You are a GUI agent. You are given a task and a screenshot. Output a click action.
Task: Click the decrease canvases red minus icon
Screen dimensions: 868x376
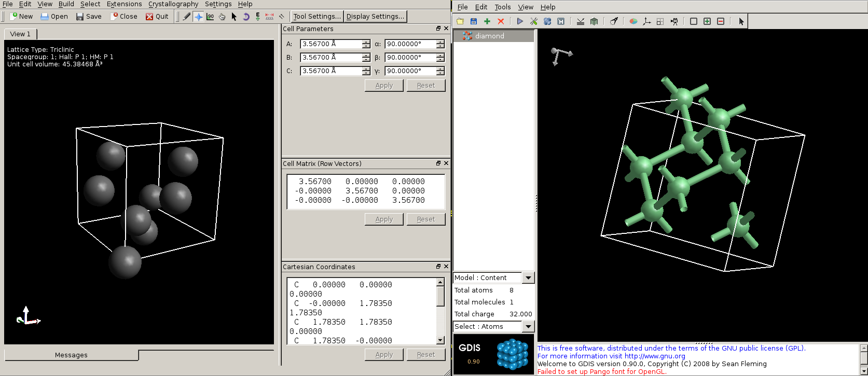721,21
